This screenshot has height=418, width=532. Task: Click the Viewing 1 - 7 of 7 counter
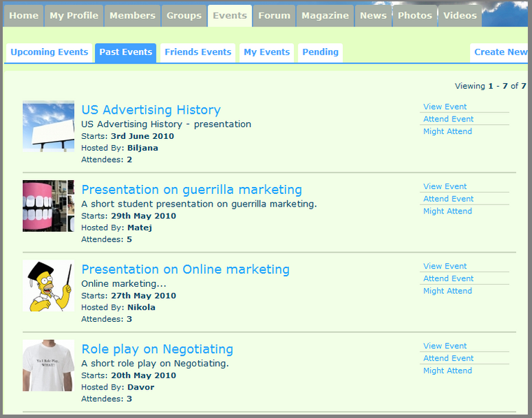(x=490, y=86)
